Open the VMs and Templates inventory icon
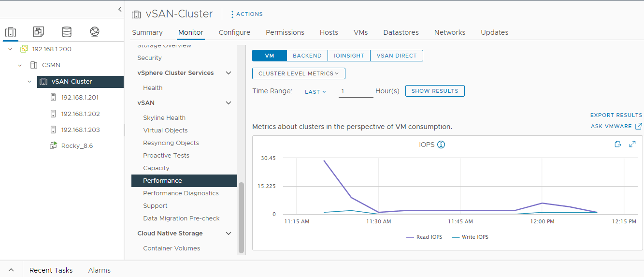Screen dimensions: 644x277 point(39,32)
